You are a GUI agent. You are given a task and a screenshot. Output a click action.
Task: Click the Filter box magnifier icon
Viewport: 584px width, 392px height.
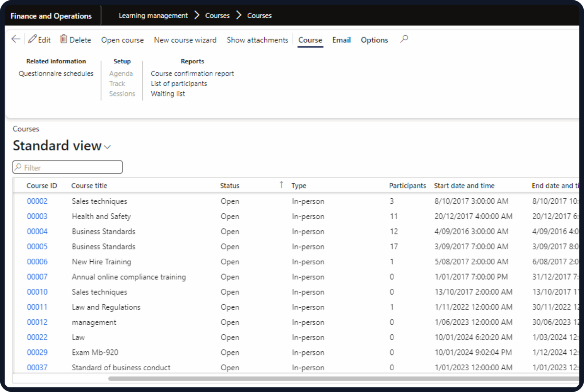tap(18, 167)
